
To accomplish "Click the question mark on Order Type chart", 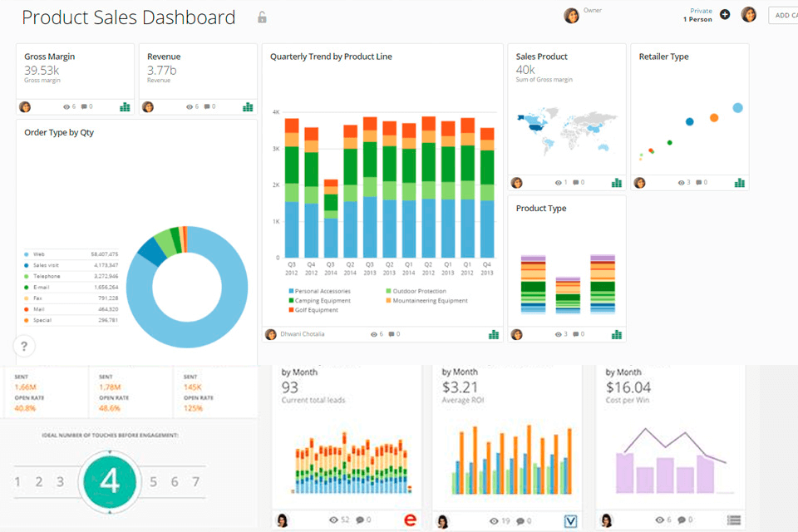I will pyautogui.click(x=24, y=346).
